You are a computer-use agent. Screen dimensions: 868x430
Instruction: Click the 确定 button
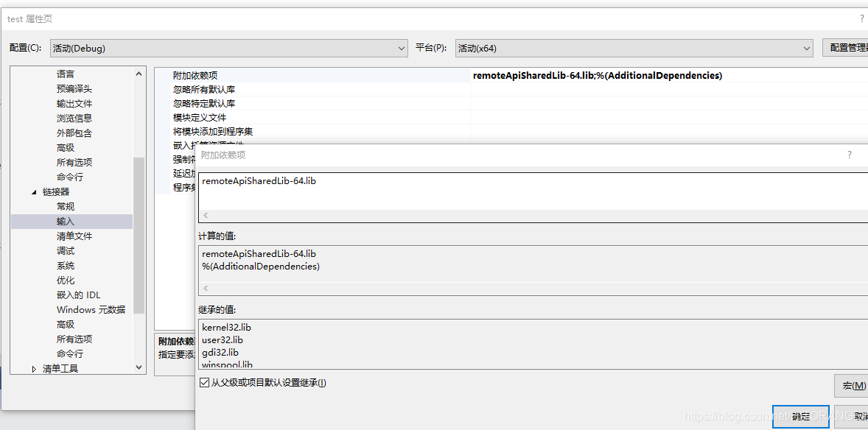tap(800, 416)
